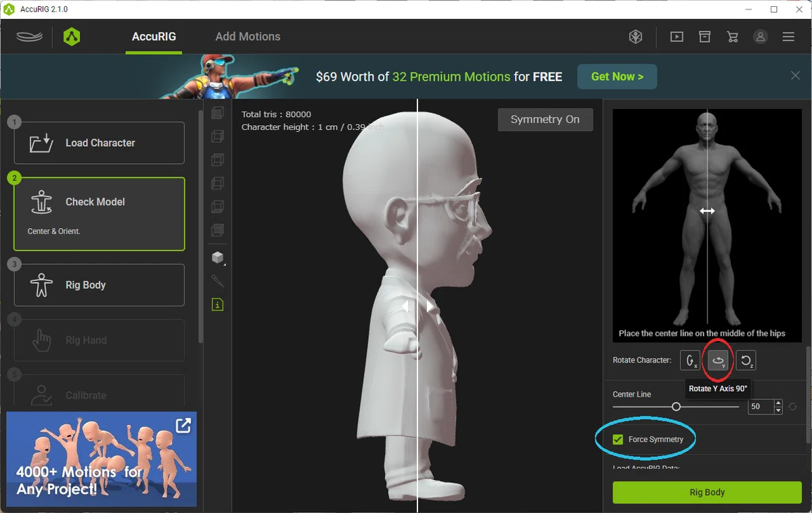Select the bone display icon in viewport toolbar
This screenshot has width=812, height=513.
click(217, 281)
